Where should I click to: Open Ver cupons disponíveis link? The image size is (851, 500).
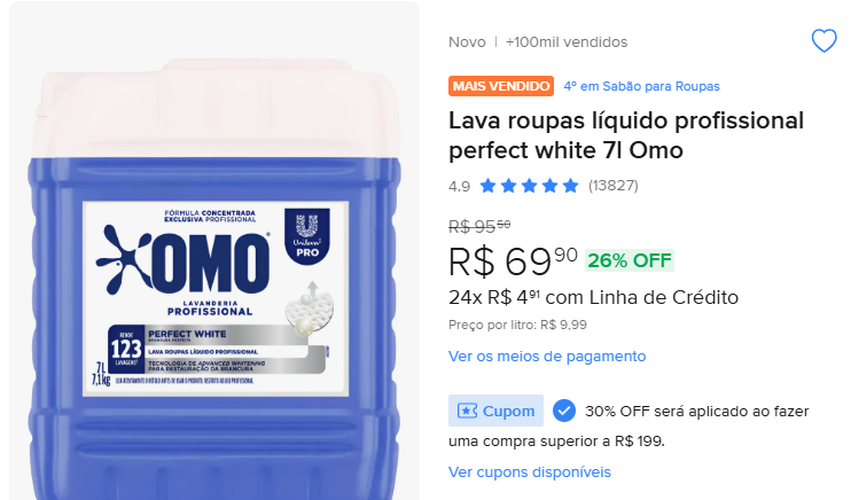coord(530,472)
